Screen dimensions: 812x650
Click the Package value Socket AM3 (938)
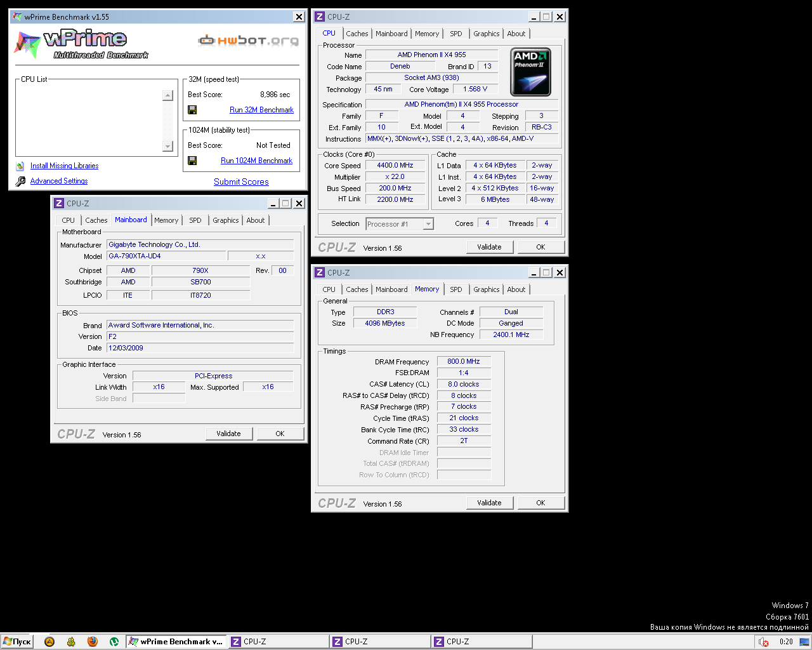pos(431,77)
